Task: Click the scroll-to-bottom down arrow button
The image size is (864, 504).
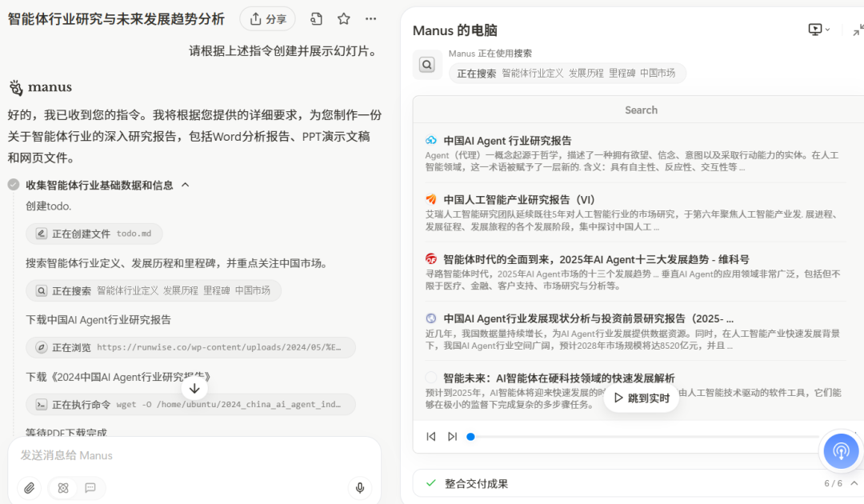Action: click(x=194, y=388)
